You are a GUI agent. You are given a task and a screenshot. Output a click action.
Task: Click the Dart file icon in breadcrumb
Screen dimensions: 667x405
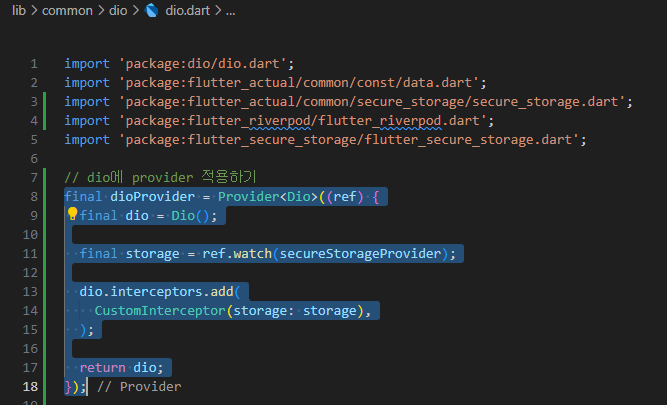click(x=152, y=12)
